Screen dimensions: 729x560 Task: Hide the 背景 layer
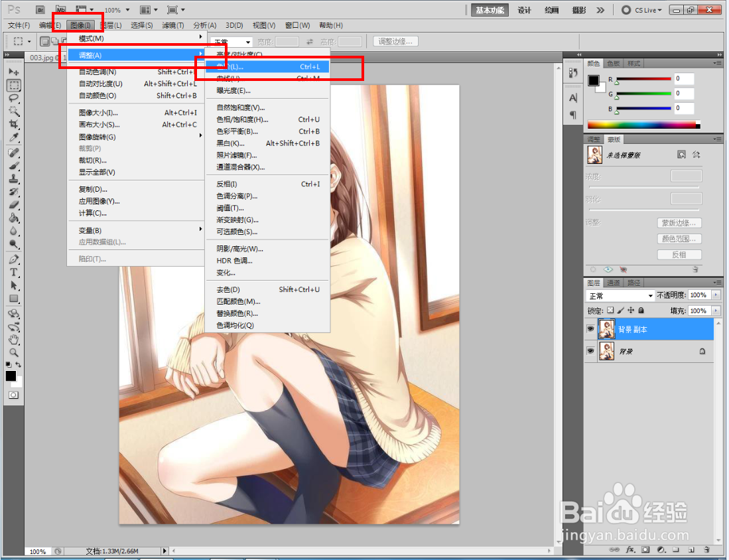tap(590, 351)
